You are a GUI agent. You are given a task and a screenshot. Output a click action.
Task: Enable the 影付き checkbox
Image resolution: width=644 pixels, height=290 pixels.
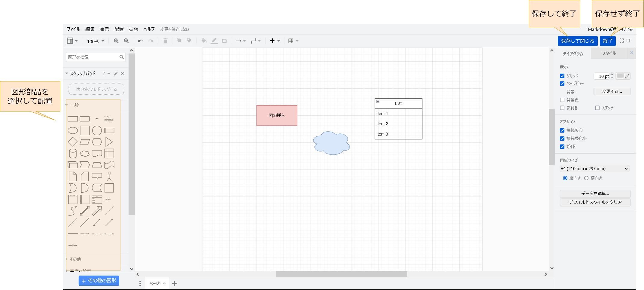(562, 108)
